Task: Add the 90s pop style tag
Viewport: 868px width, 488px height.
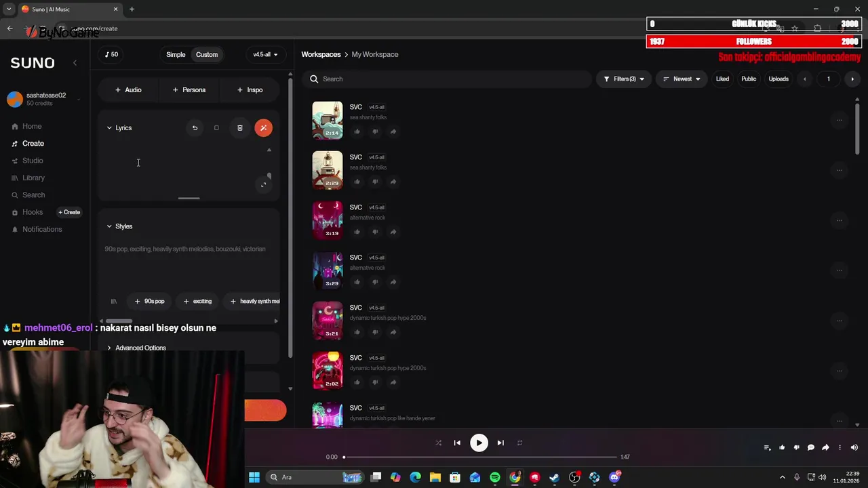Action: (x=149, y=301)
